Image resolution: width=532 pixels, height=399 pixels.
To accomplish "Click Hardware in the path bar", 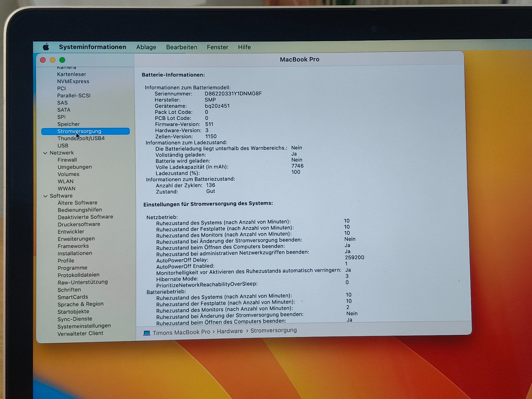I will [x=230, y=331].
